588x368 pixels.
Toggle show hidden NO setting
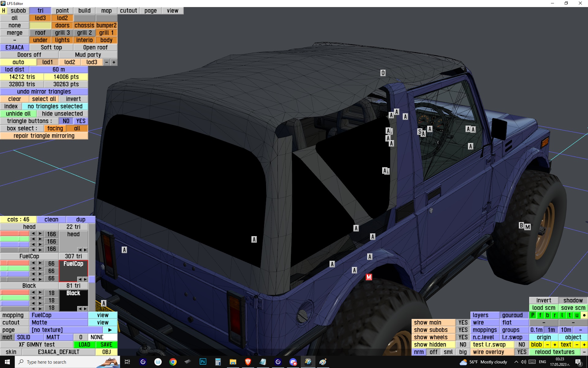[x=463, y=344]
